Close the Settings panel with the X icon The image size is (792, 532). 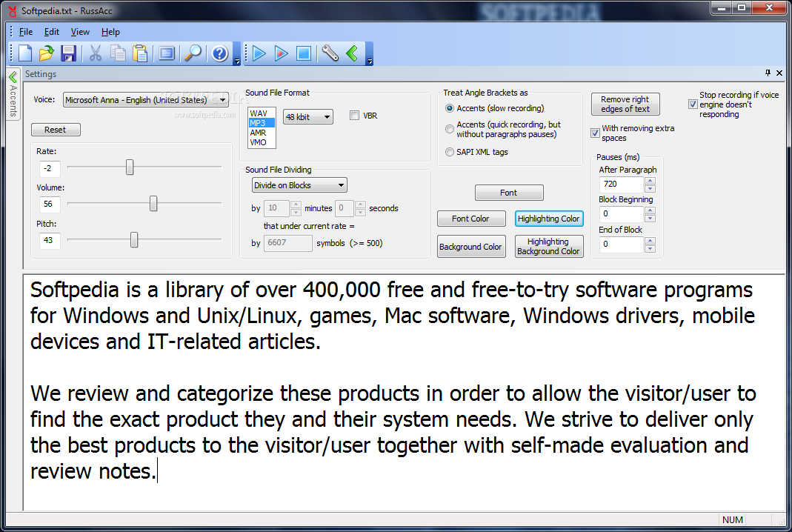coord(779,73)
